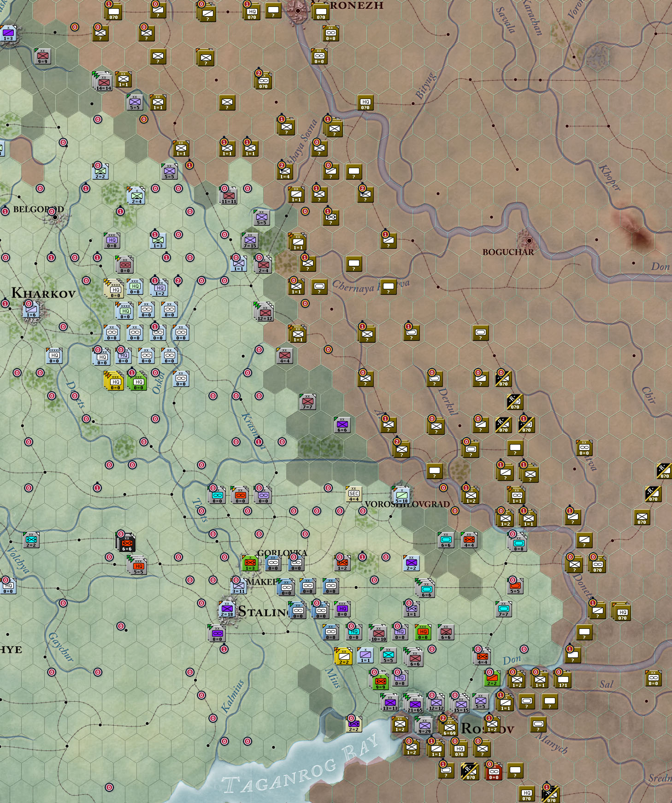Select the Soviet 1?1 unit counter

(563, 679)
